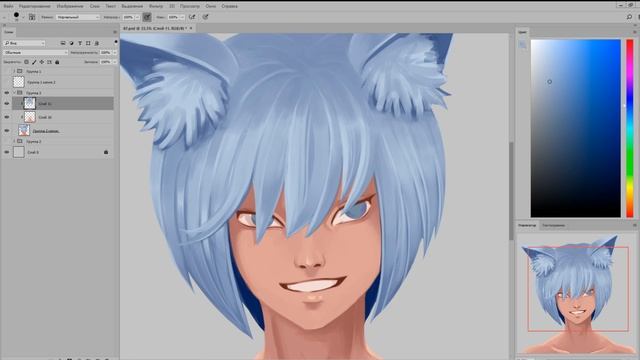Switch to the Navigator (Навигатор) tab
The height and width of the screenshot is (360, 640).
click(x=527, y=225)
